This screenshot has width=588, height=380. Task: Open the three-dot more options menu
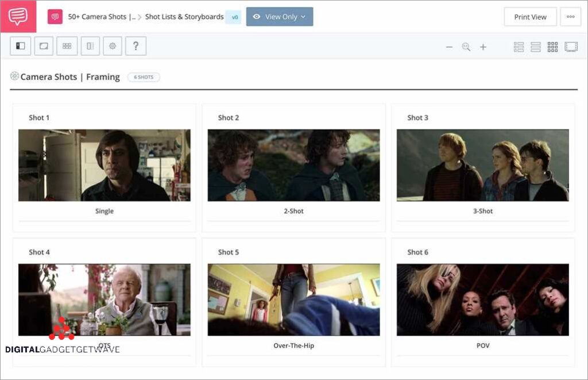(570, 17)
